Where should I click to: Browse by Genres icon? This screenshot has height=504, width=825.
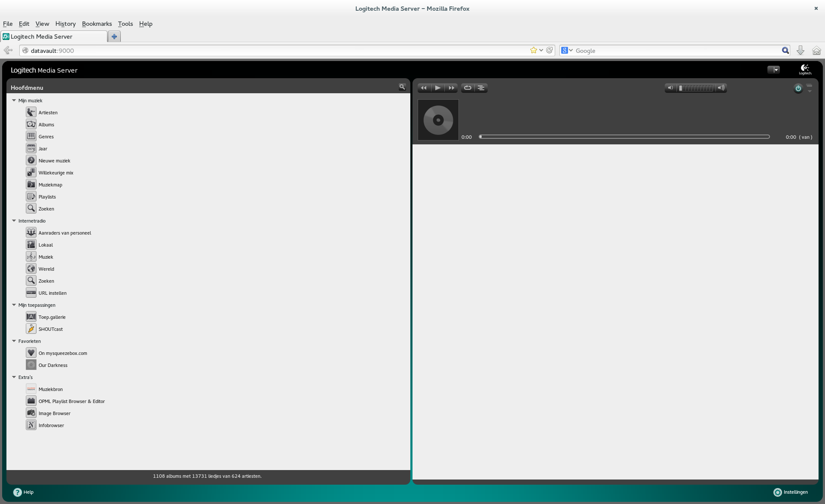point(31,136)
